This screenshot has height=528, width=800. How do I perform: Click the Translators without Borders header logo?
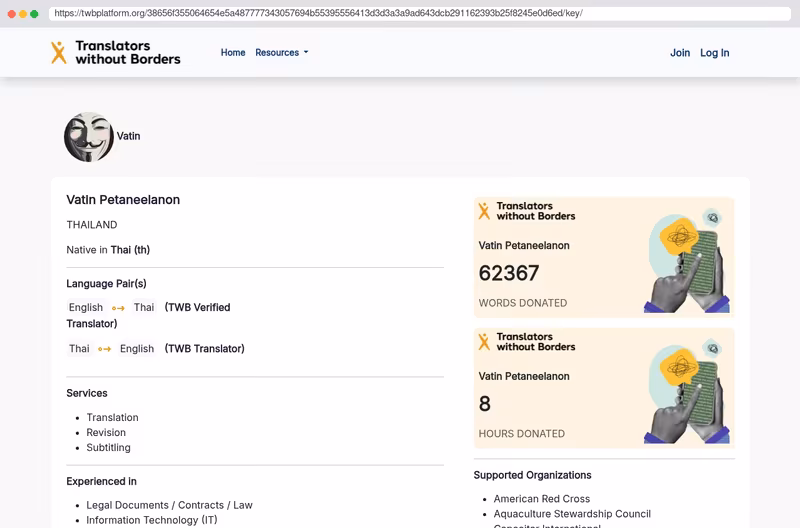pyautogui.click(x=115, y=53)
